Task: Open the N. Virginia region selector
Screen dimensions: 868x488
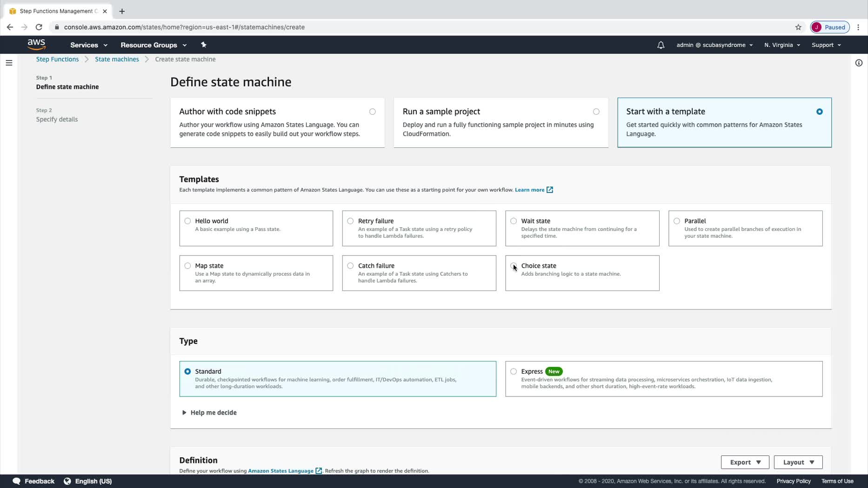Action: [782, 45]
